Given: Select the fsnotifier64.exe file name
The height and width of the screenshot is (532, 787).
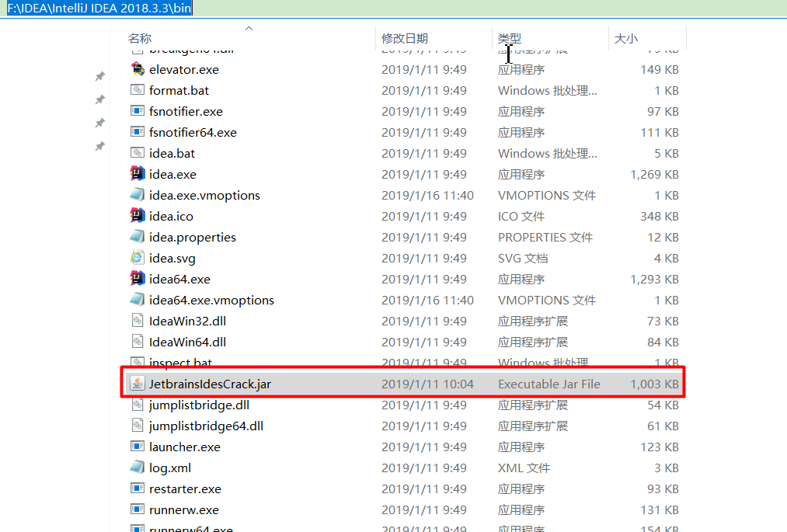Looking at the screenshot, I should pos(193,133).
